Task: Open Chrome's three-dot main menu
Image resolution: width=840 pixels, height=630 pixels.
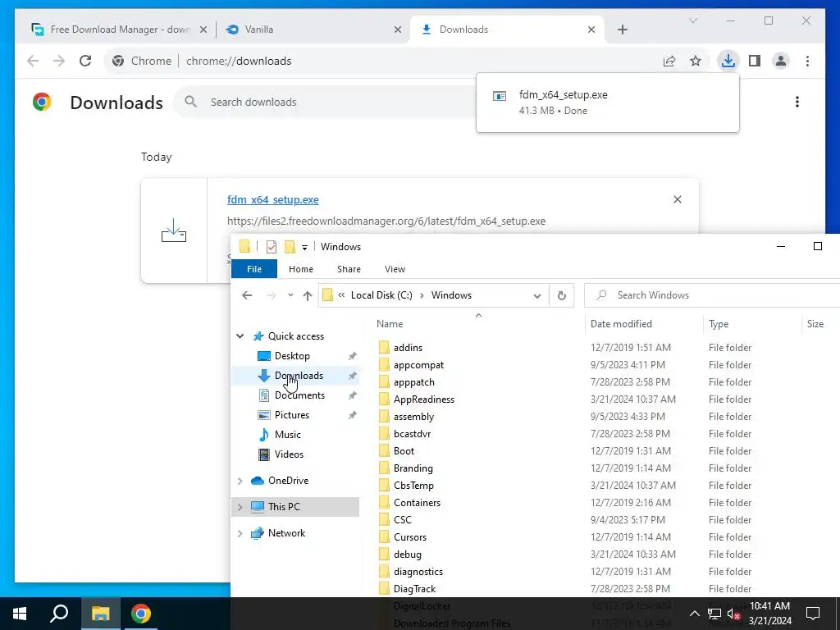Action: [807, 61]
